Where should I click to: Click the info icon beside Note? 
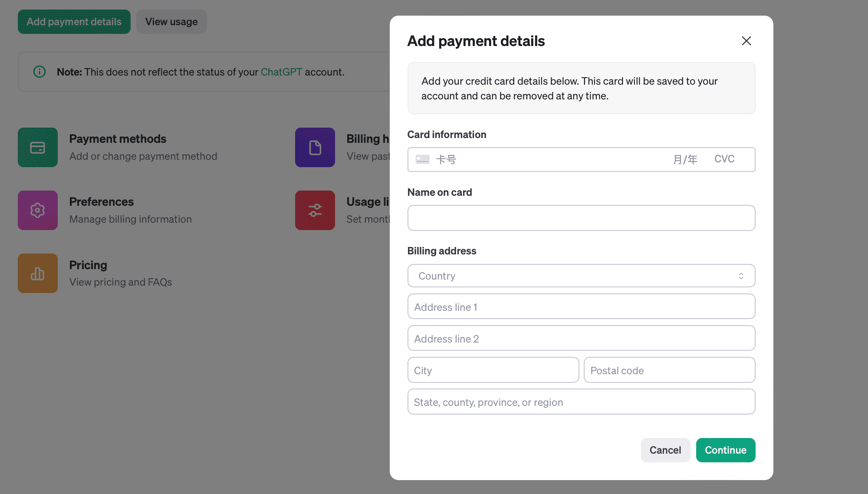point(39,72)
